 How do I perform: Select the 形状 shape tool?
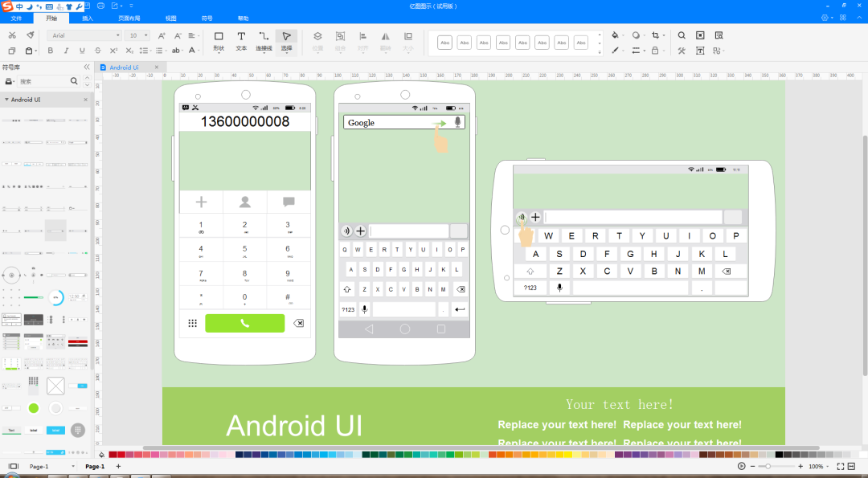[219, 42]
